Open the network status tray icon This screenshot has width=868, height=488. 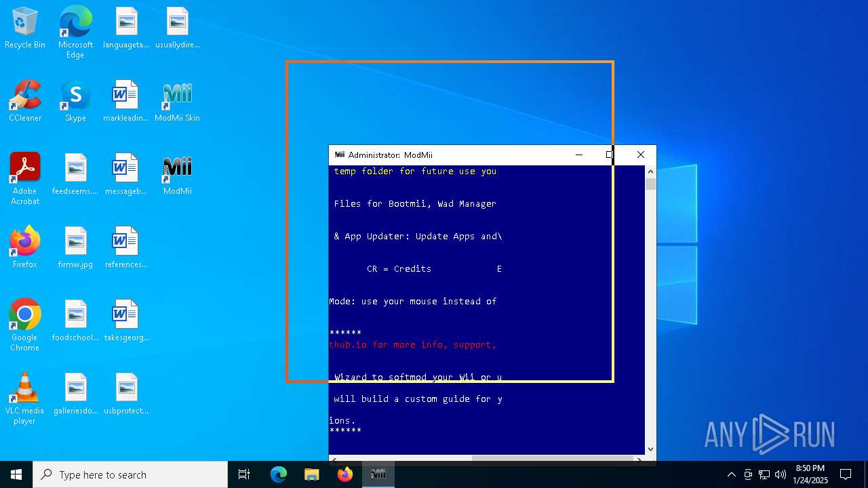764,474
